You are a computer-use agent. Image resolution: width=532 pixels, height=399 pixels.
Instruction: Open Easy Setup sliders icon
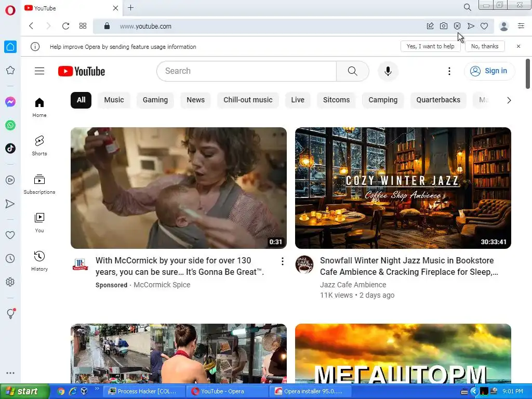[x=521, y=26]
